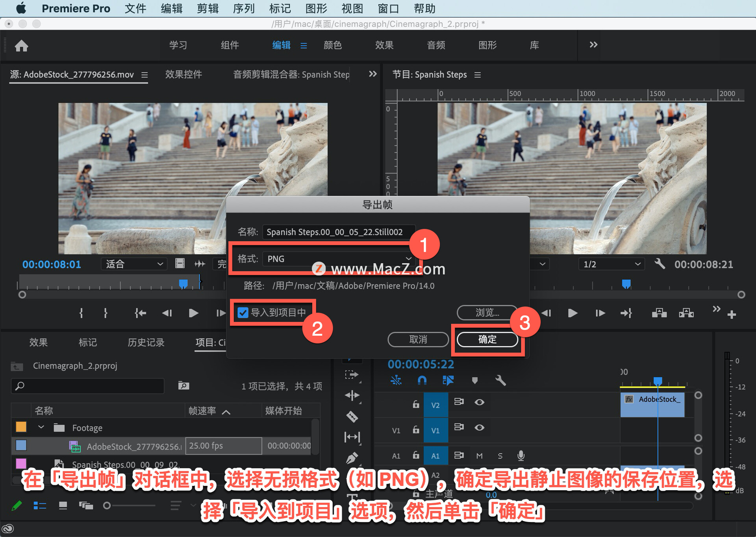
Task: Add a marker in the timeline
Action: 474,380
